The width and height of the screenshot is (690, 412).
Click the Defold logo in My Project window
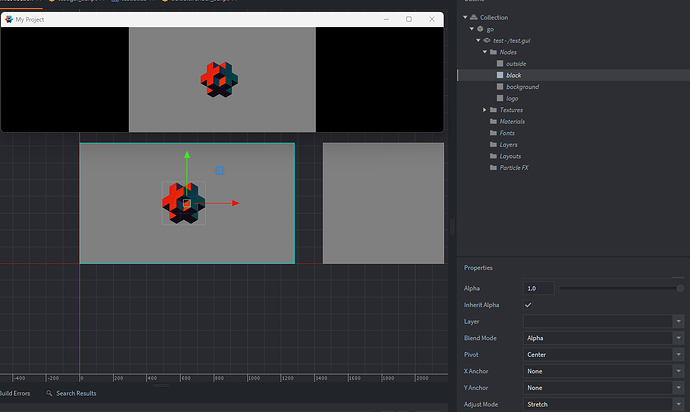click(x=217, y=79)
